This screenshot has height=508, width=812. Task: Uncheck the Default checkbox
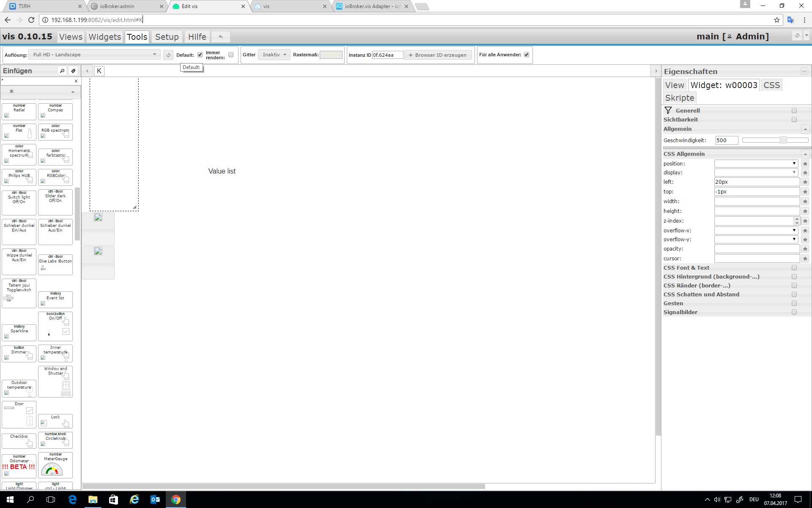coord(200,55)
